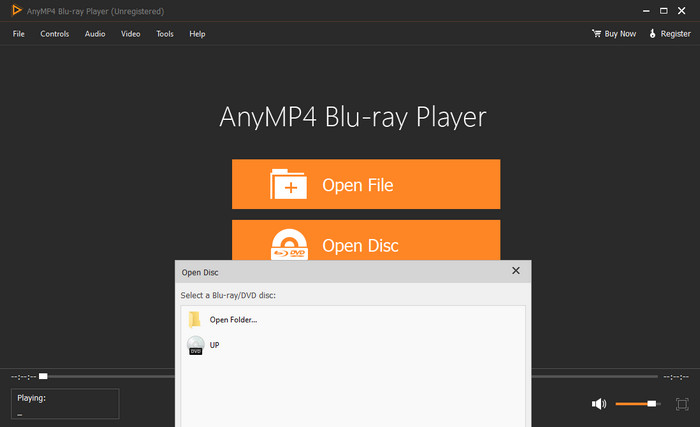Click the Open Disc dialog title

click(200, 272)
